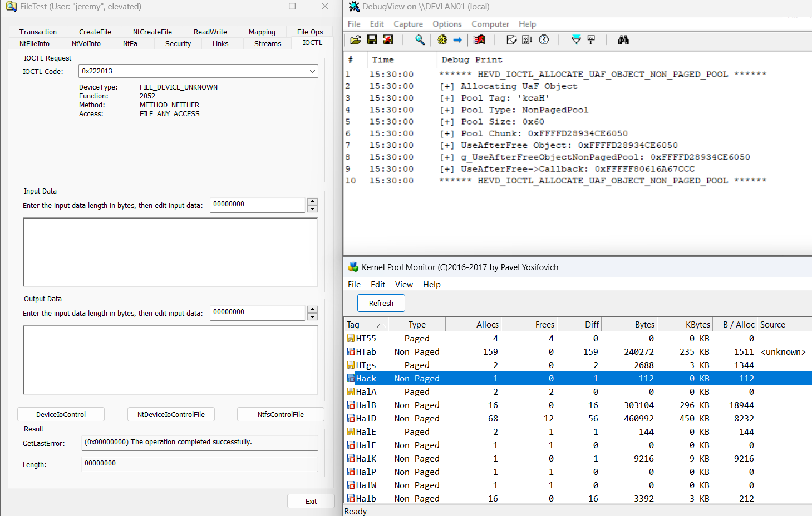Viewport: 812px width, 516px height.
Task: Open the Computer menu in DebugView
Action: [490, 24]
